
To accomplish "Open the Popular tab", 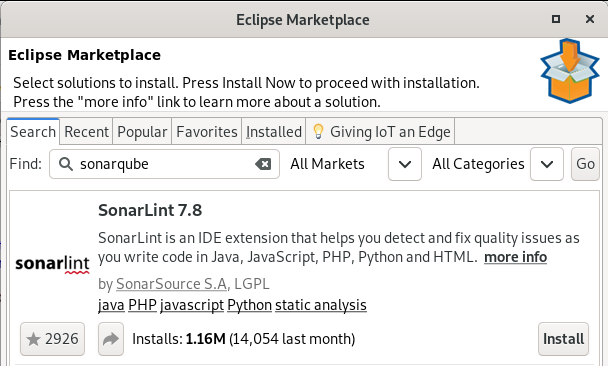I will coord(142,132).
